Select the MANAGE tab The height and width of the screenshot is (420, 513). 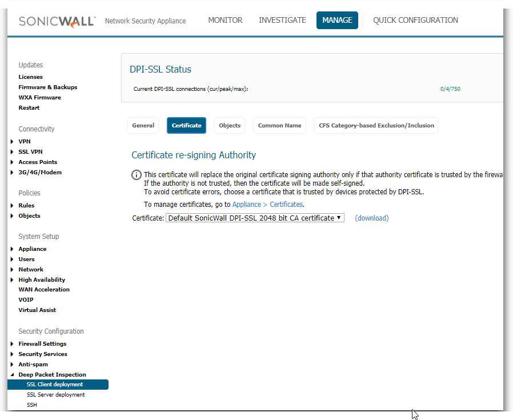(x=337, y=21)
